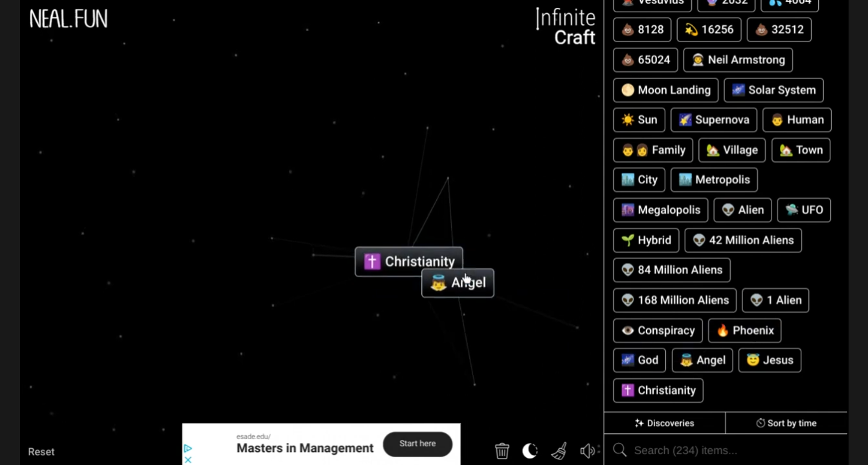Screen dimensions: 868x465
Task: Click the search magnifier icon
Action: (620, 450)
